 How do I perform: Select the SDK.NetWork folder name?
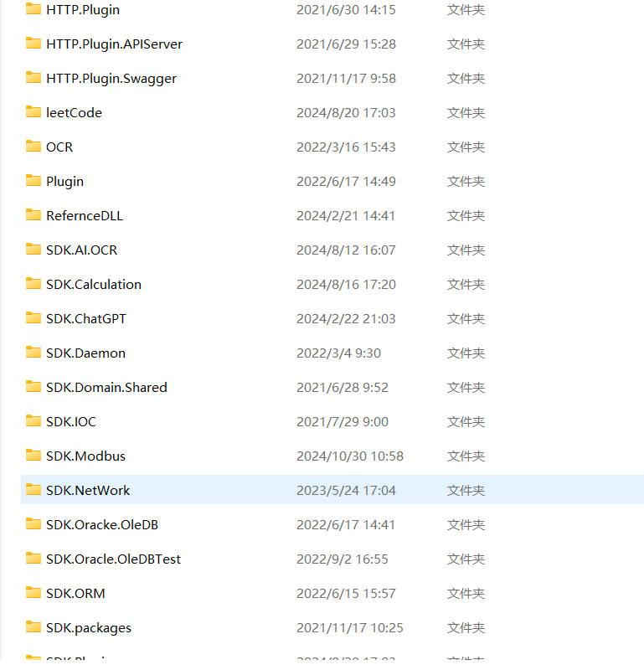[88, 491]
